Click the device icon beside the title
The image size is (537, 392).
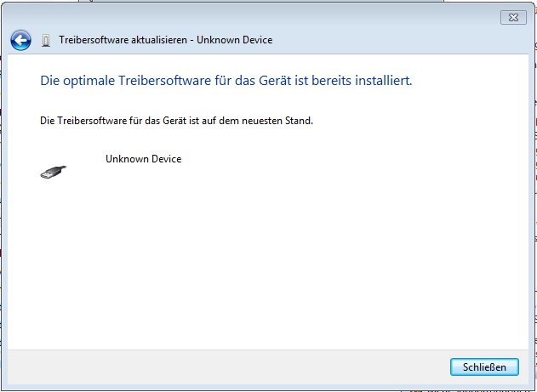[46, 40]
